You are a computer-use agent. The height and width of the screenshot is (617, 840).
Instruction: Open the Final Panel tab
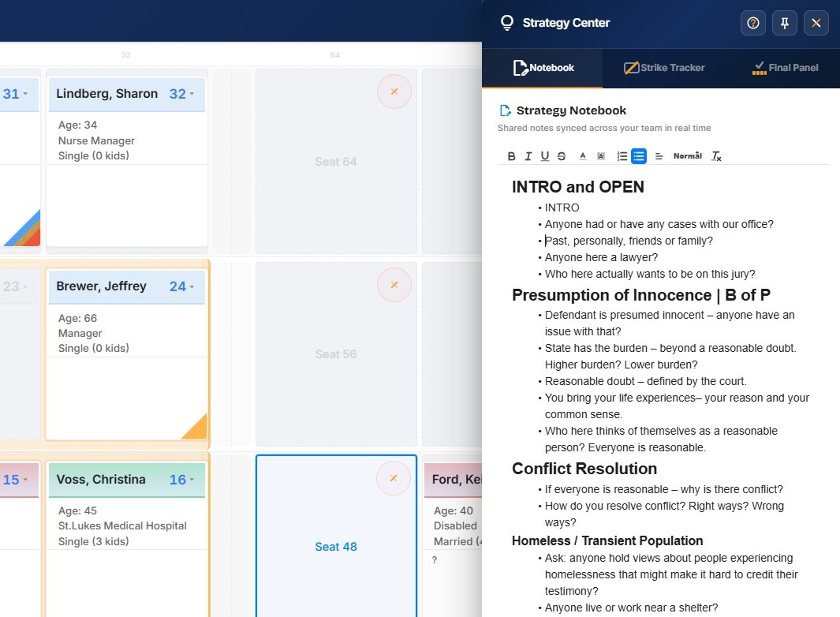click(x=786, y=68)
